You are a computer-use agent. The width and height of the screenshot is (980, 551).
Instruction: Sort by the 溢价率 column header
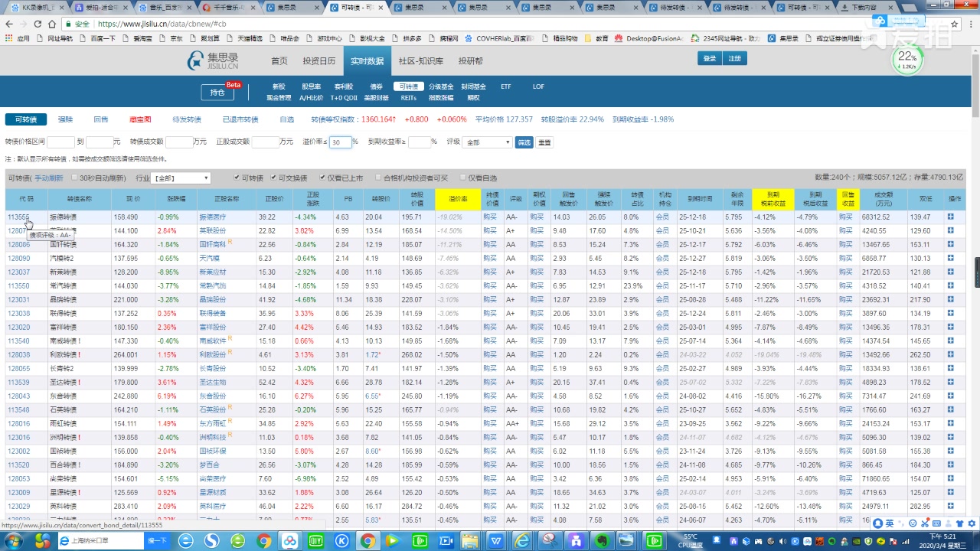coord(458,199)
